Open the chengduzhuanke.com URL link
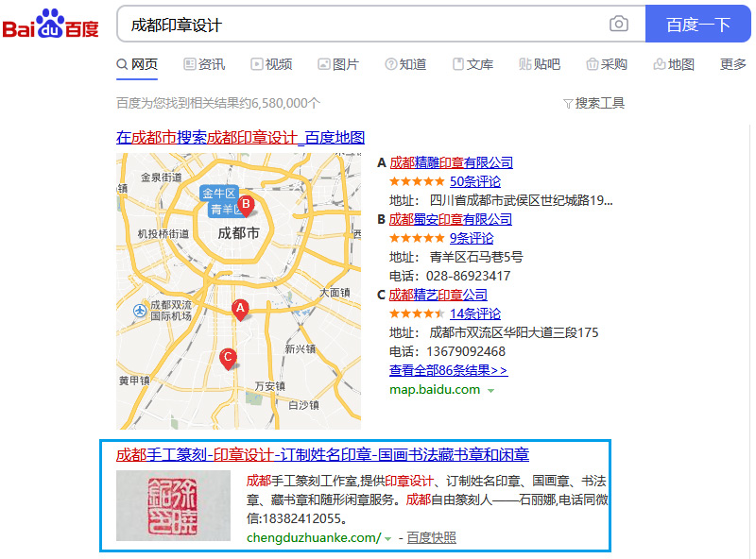 [314, 538]
